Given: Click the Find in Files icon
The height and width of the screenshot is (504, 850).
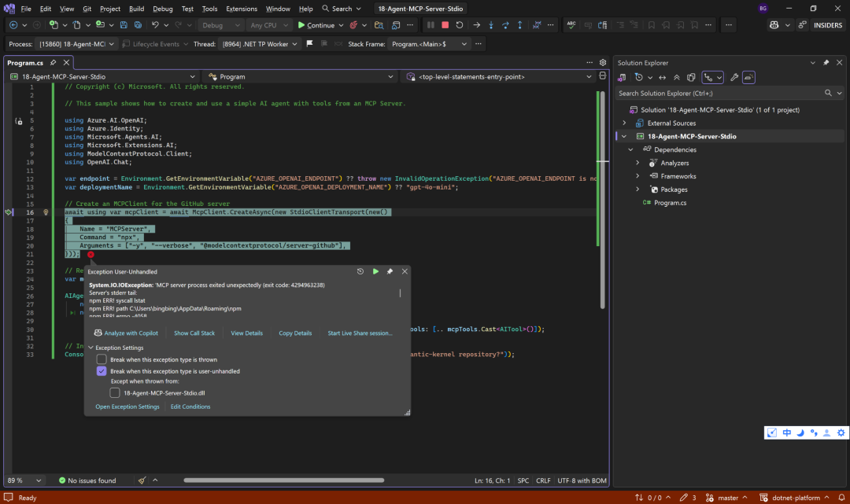Looking at the screenshot, I should (x=379, y=25).
